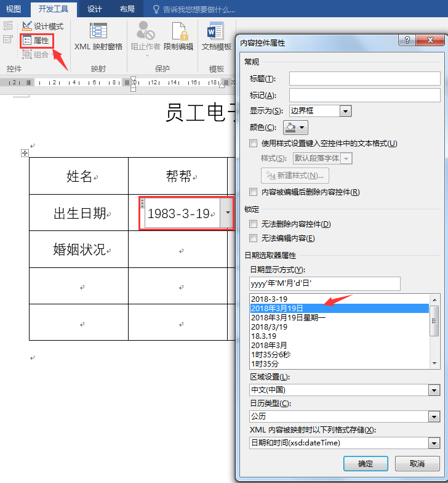
Task: Switch to the View (视图) tab
Action: click(x=14, y=9)
